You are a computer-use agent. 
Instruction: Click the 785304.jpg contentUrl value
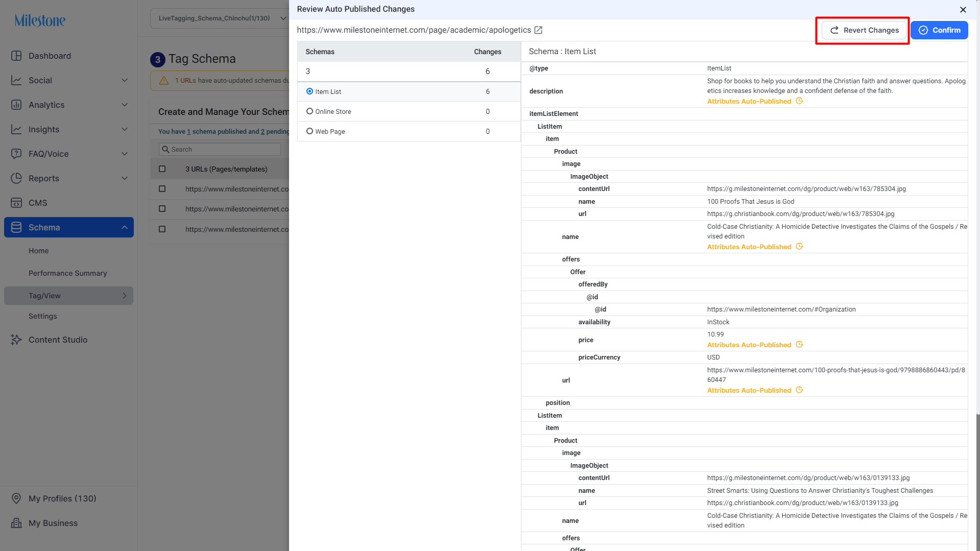[806, 189]
